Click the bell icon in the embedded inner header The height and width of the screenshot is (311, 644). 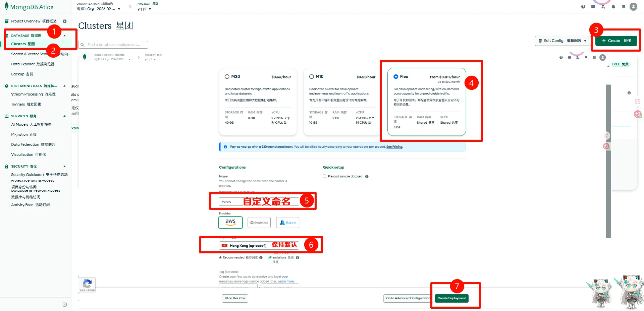[586, 57]
